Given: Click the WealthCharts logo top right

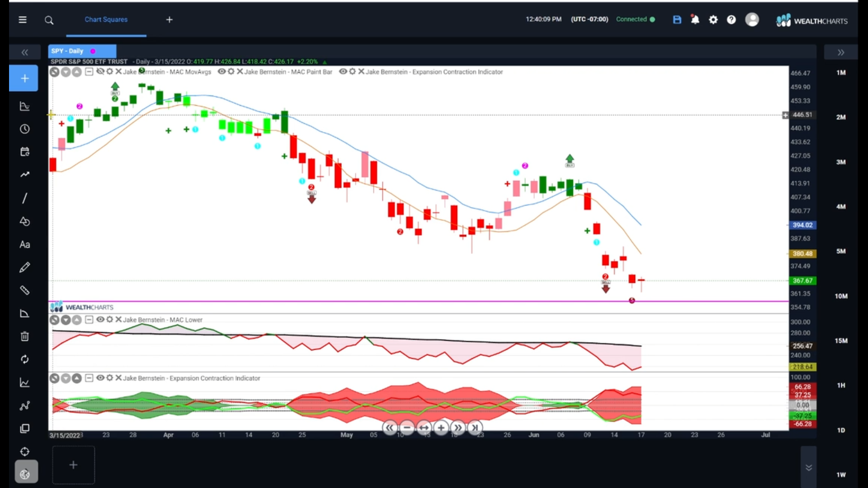Looking at the screenshot, I should point(812,20).
